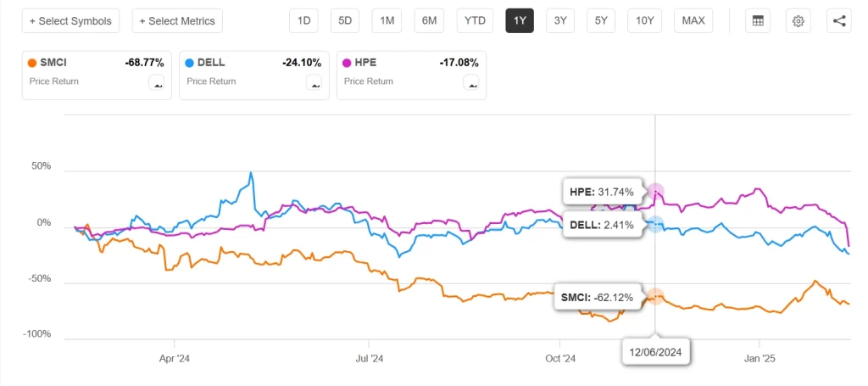Screen dimensions: 868x386
Task: Click the SMCI: -62.12% tooltip
Action: [x=598, y=298]
